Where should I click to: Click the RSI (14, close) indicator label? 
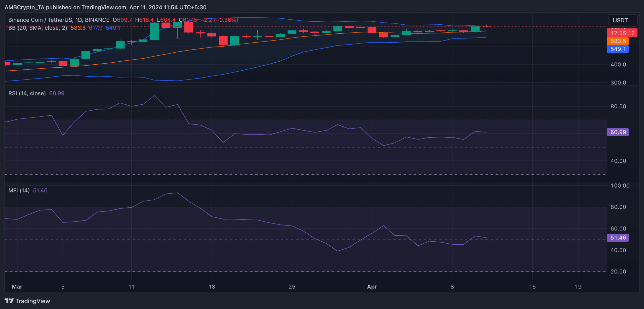(x=27, y=93)
